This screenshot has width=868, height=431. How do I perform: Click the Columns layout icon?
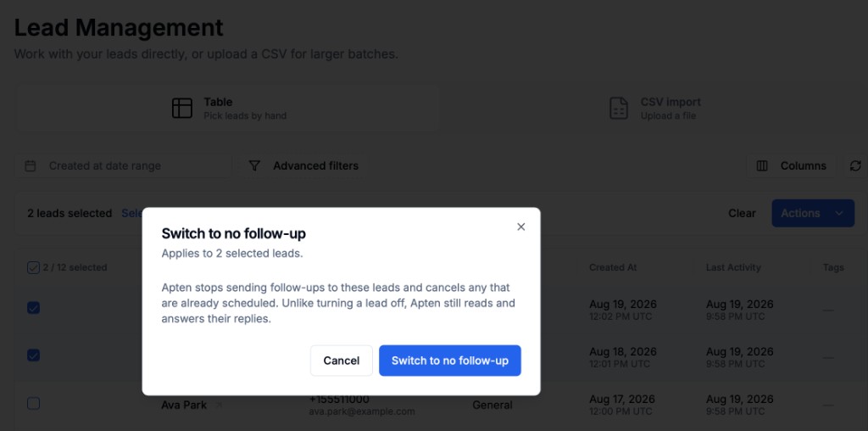tap(762, 165)
